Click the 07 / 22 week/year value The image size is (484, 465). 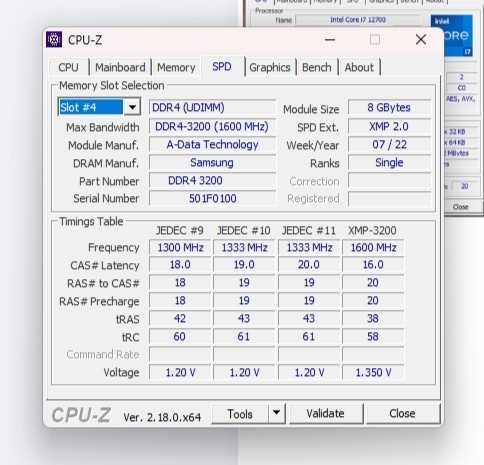coord(389,145)
